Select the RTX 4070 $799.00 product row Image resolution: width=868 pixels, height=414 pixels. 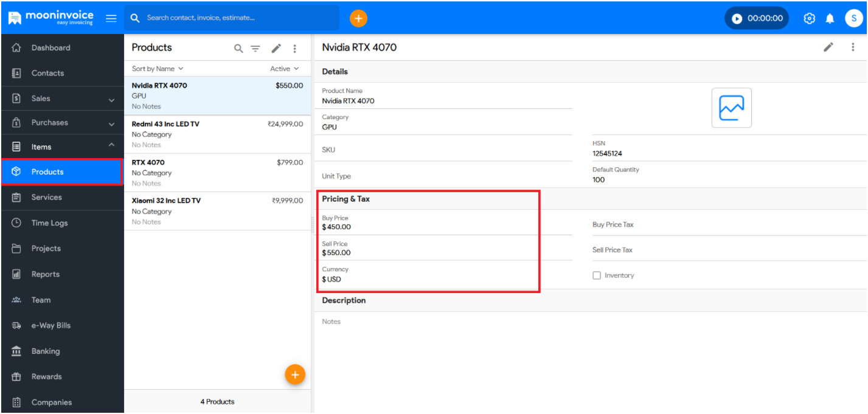[x=217, y=173]
